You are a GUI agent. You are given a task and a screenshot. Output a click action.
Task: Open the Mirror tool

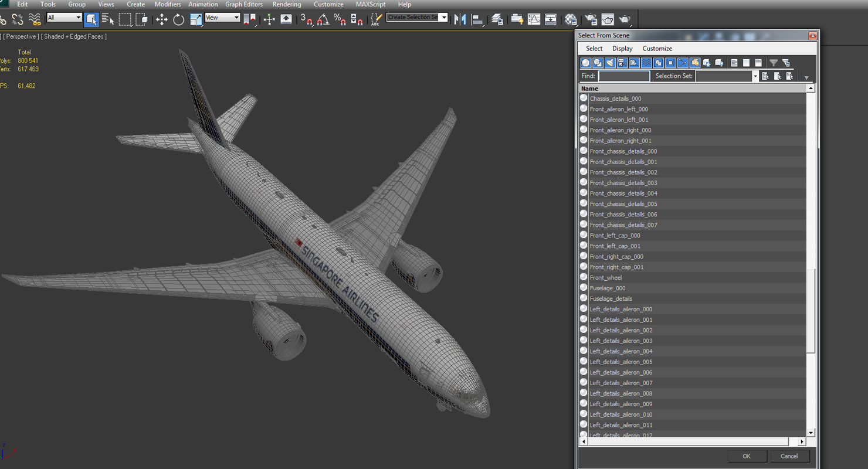(x=460, y=19)
